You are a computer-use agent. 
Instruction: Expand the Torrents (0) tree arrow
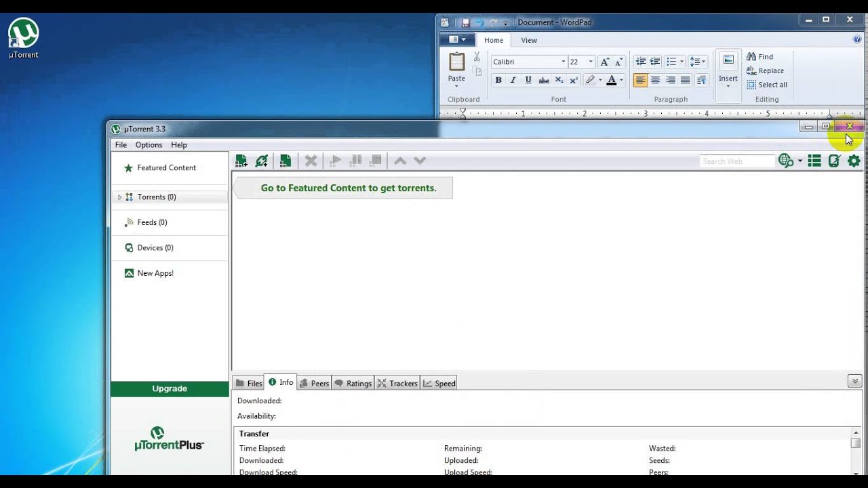pos(119,197)
